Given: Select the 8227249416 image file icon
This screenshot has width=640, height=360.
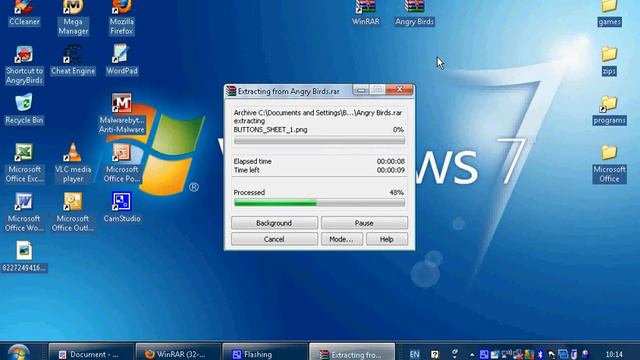Looking at the screenshot, I should pos(24,257).
